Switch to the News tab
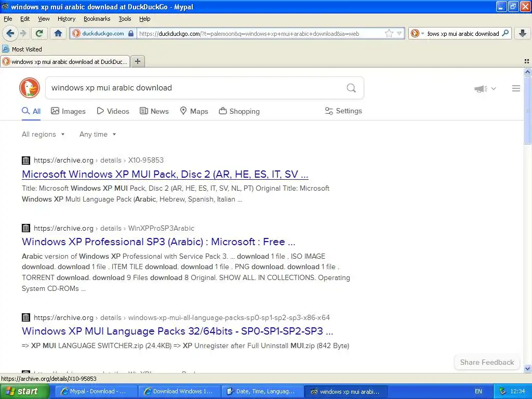532x399 pixels. (x=154, y=111)
